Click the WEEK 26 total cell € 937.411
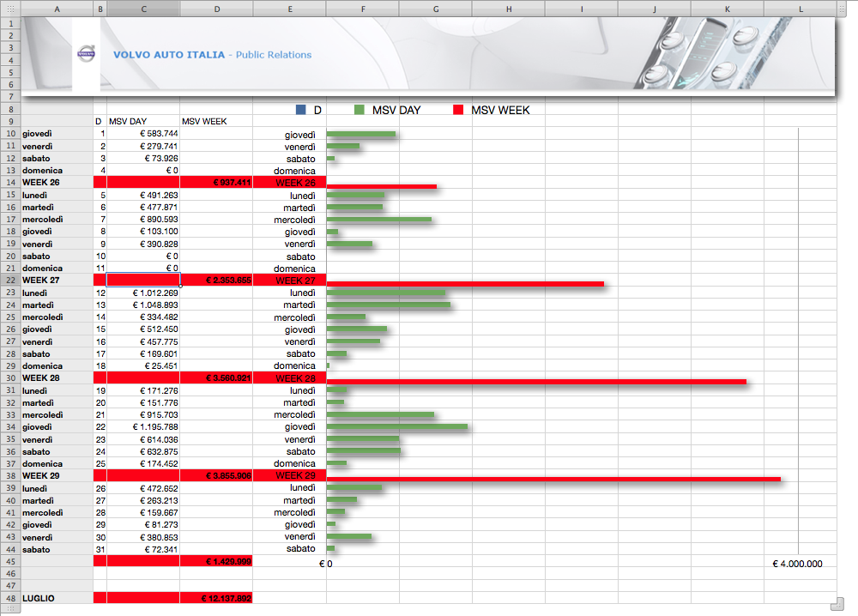This screenshot has width=858, height=616. click(216, 183)
